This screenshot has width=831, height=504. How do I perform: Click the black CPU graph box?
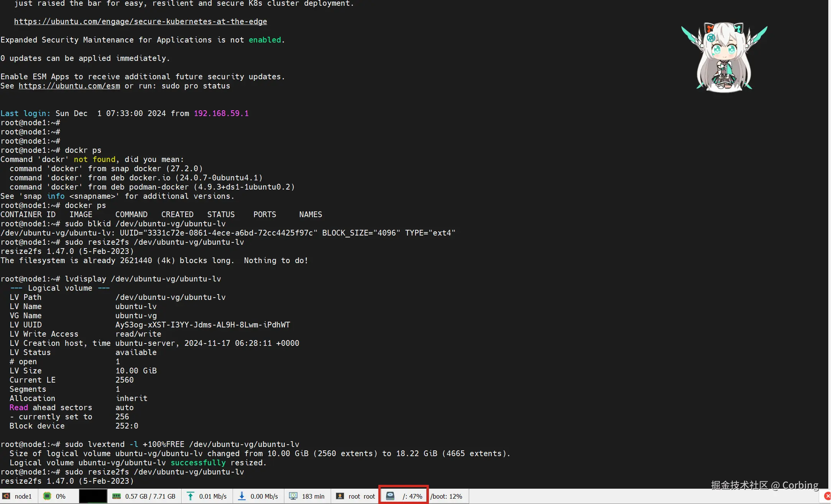pyautogui.click(x=93, y=496)
